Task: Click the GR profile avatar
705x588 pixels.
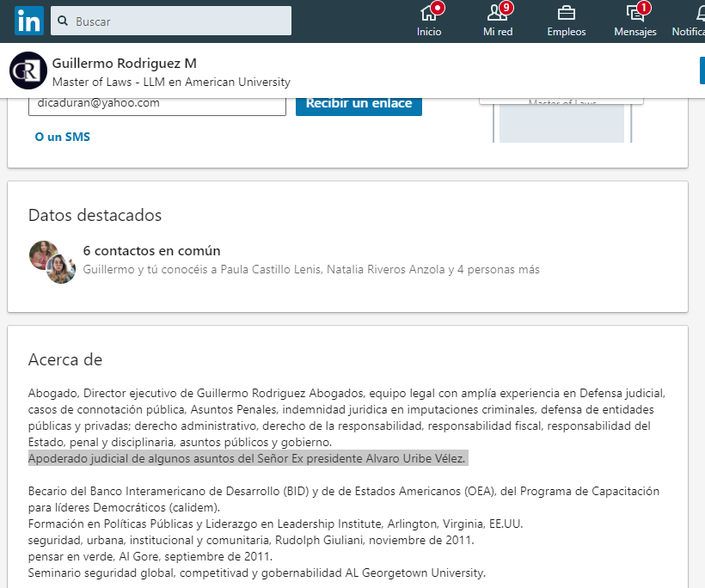Action: (x=28, y=70)
